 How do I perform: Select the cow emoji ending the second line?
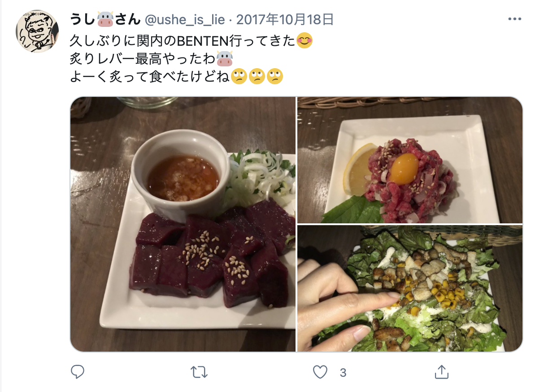point(225,59)
